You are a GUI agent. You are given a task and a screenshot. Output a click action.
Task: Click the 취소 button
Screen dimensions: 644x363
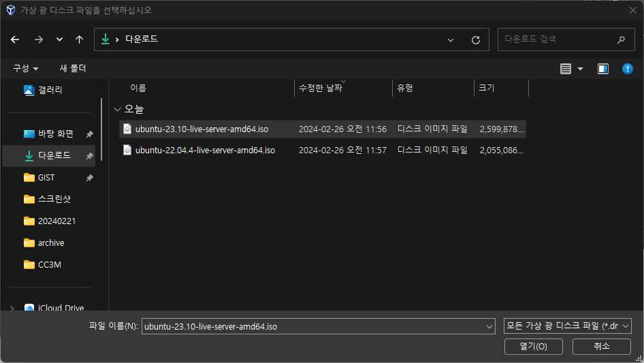(602, 347)
